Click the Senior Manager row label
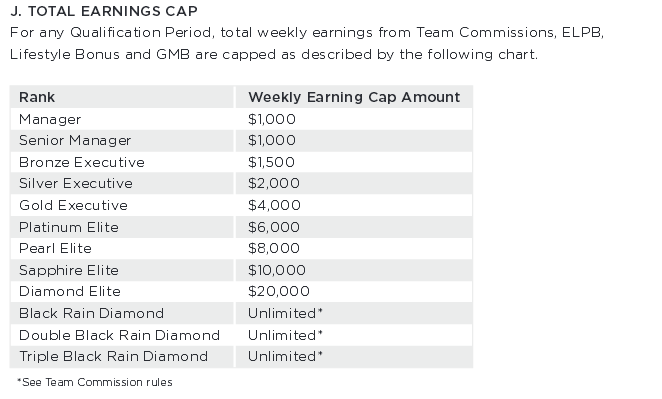662x399 pixels. tap(75, 140)
